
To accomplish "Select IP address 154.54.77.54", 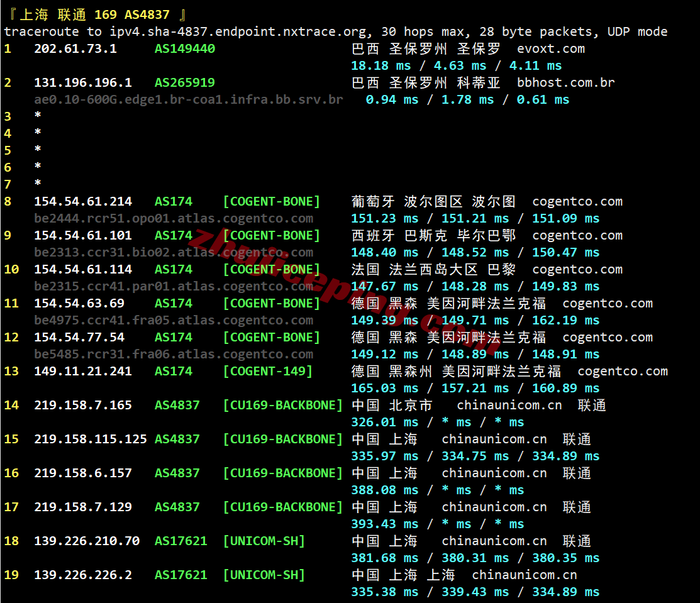I will (79, 337).
